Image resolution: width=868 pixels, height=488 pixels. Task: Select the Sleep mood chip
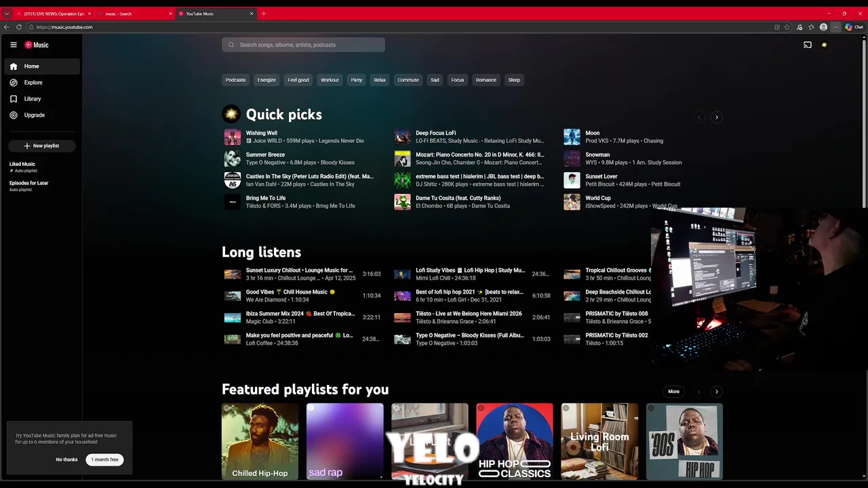coord(514,80)
